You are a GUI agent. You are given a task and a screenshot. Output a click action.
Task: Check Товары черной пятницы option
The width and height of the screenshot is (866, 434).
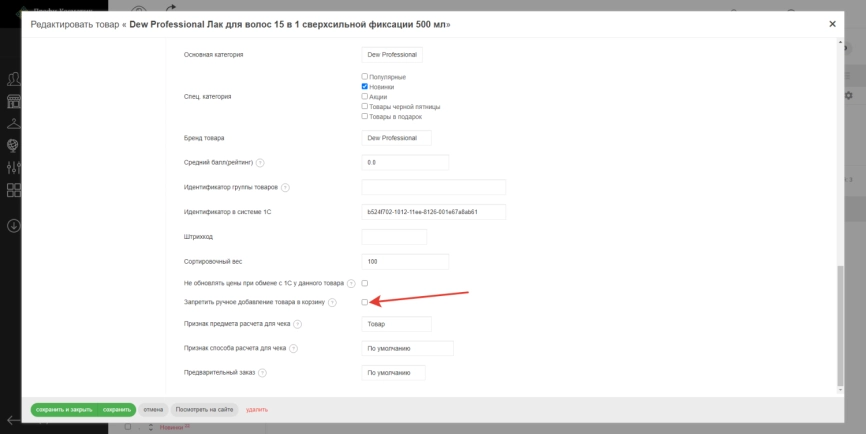[365, 107]
